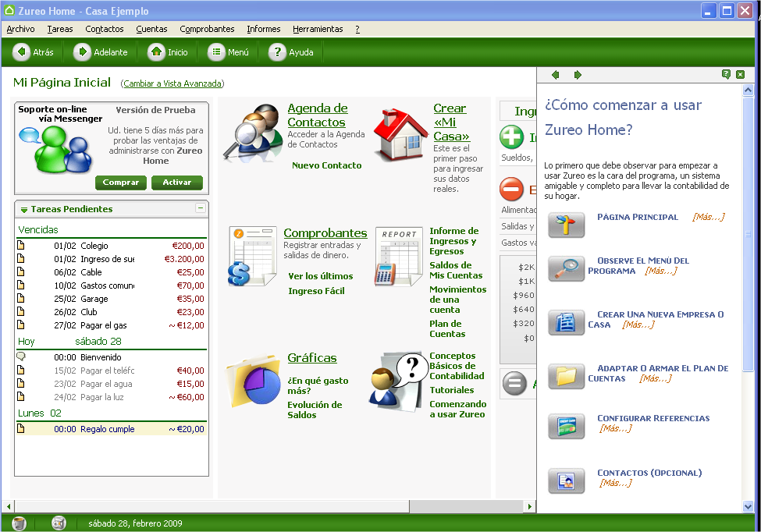Screen dimensions: 761x532
Task: Click the trash bin status bar icon
Action: 19,523
